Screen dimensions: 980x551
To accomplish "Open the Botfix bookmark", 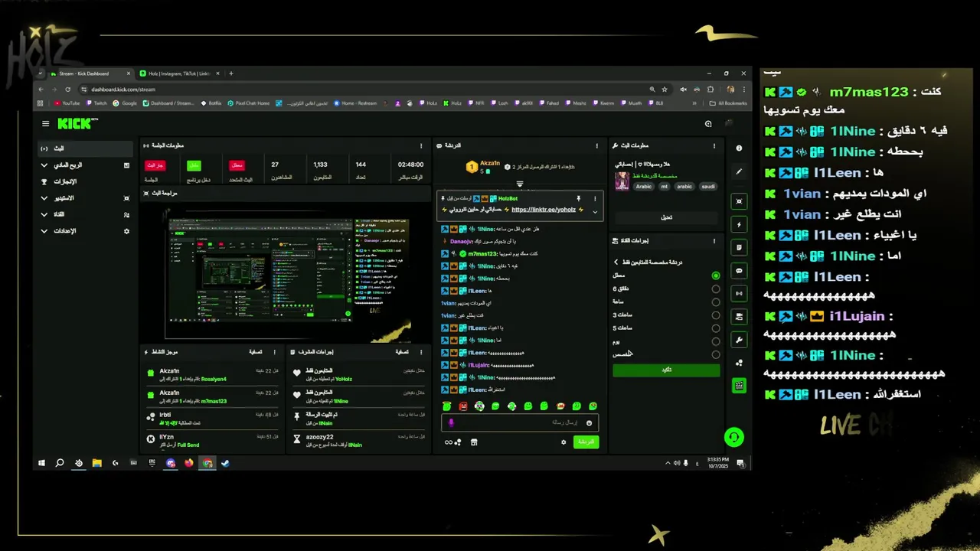I will 212,103.
